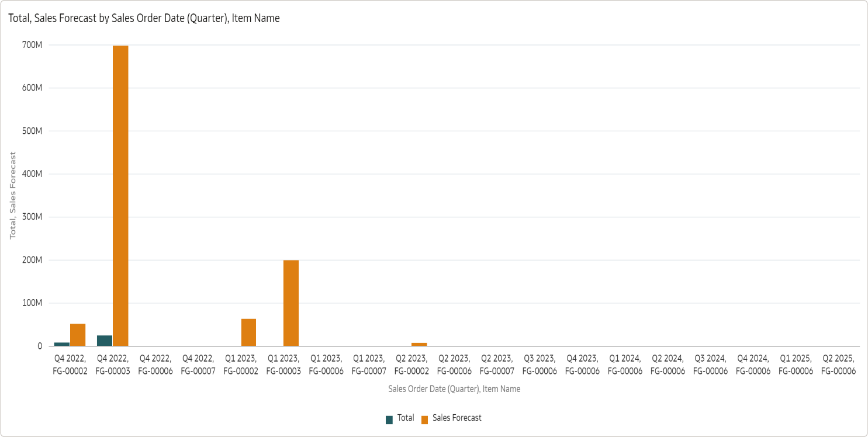This screenshot has width=868, height=437.
Task: Click the Q4 2022, FG-00007 axis label
Action: click(198, 365)
